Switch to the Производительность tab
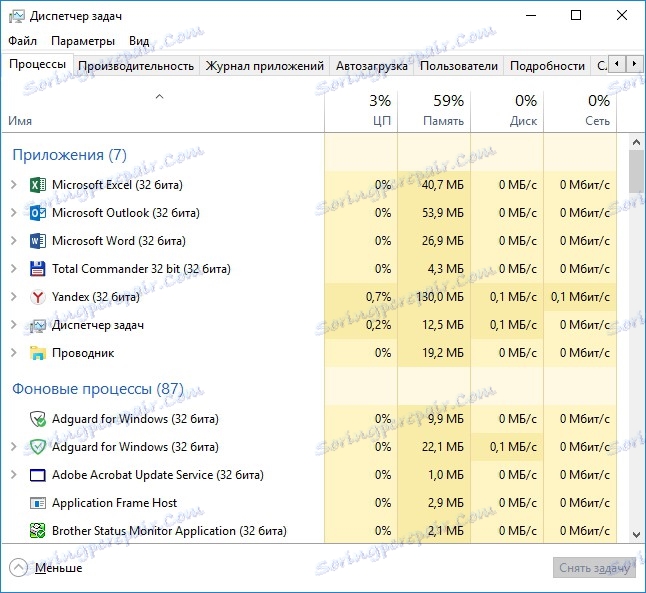This screenshot has height=593, width=646. (136, 66)
